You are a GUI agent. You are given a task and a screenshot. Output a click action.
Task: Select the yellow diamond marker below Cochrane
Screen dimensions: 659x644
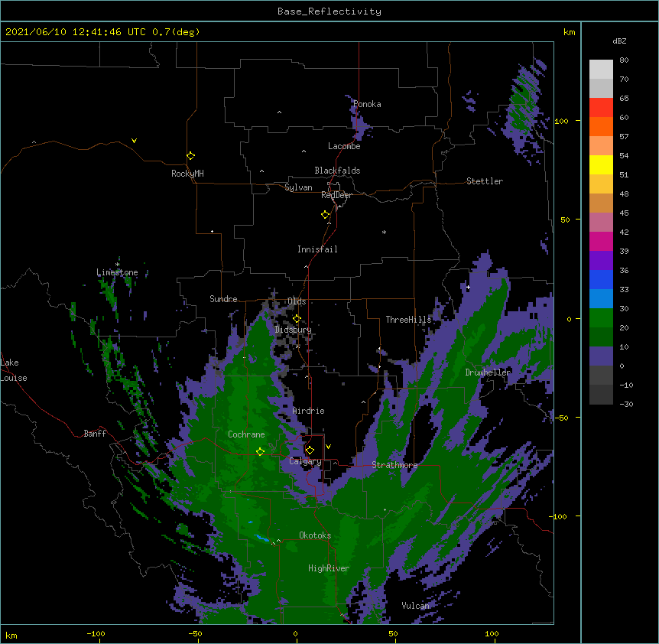(x=260, y=451)
